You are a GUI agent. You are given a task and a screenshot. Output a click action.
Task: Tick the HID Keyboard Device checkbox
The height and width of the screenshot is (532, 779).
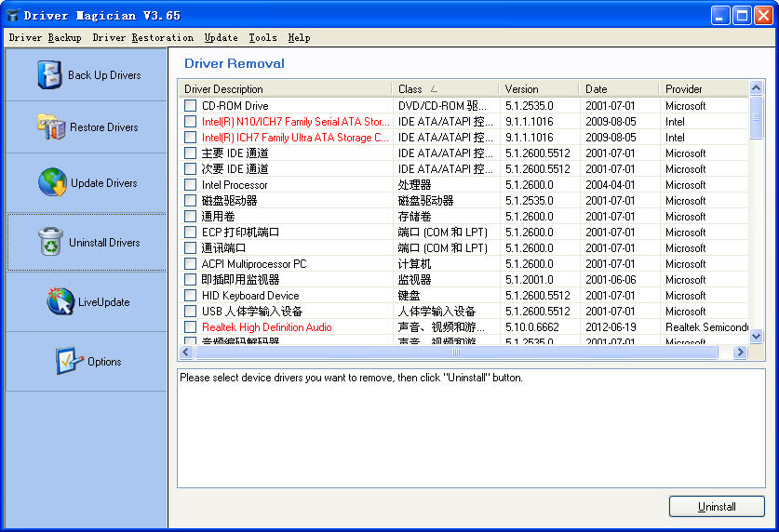[x=190, y=295]
